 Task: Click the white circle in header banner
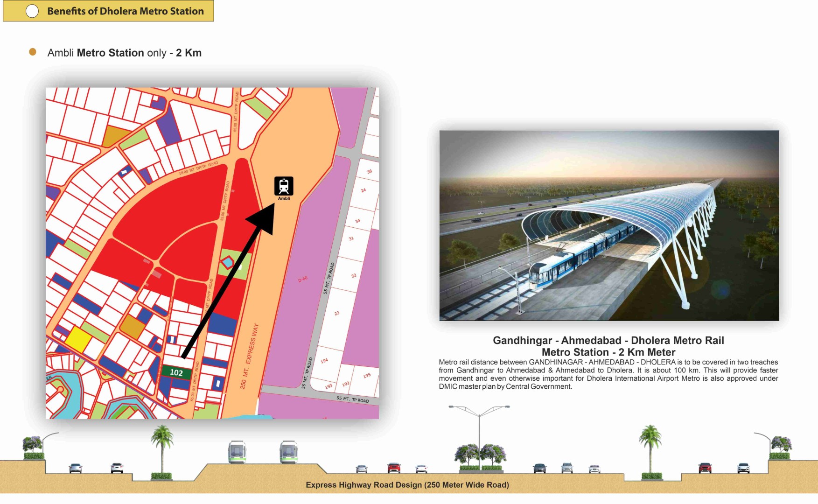pos(32,11)
